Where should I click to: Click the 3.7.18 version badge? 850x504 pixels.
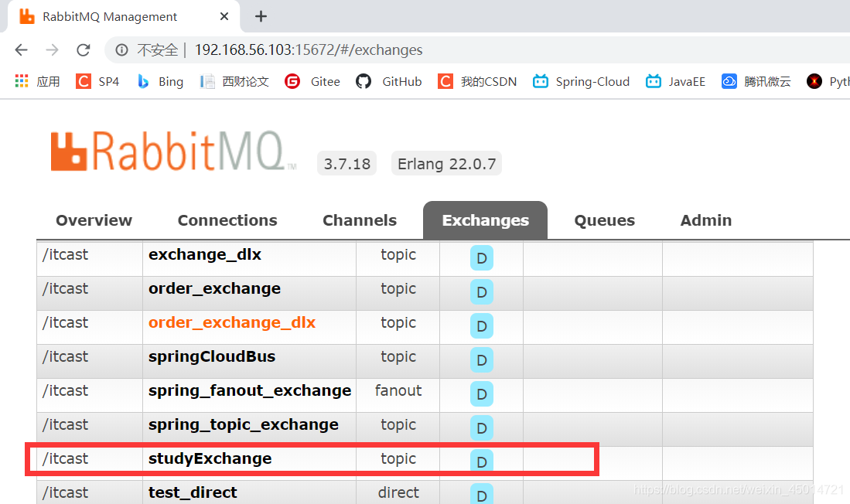coord(347,164)
